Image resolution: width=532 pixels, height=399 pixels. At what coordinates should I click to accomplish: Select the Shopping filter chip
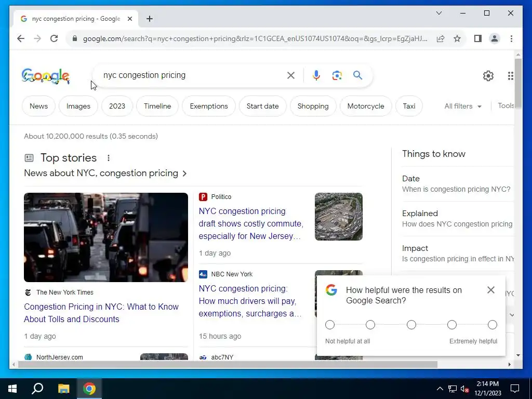(x=313, y=106)
